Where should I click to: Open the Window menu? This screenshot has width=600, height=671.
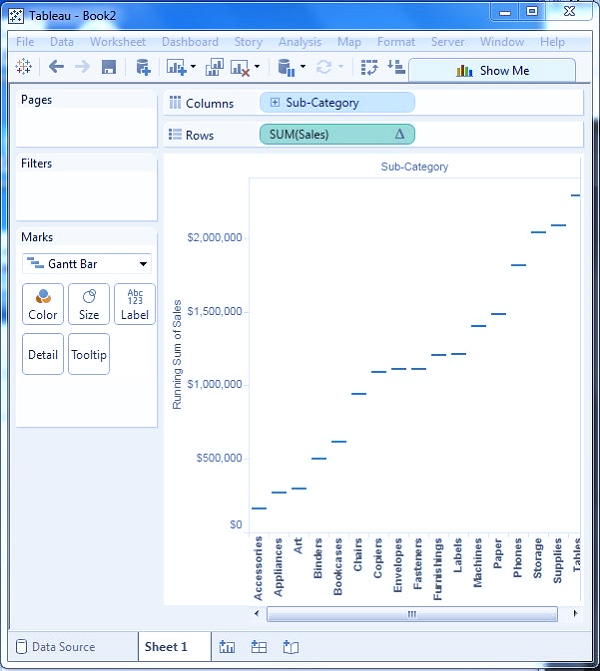pyautogui.click(x=502, y=42)
